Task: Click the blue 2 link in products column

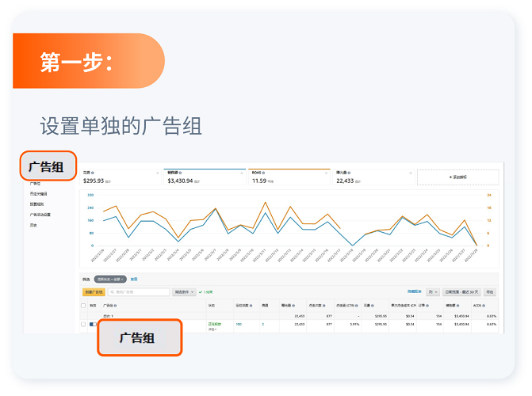Action: tap(263, 325)
